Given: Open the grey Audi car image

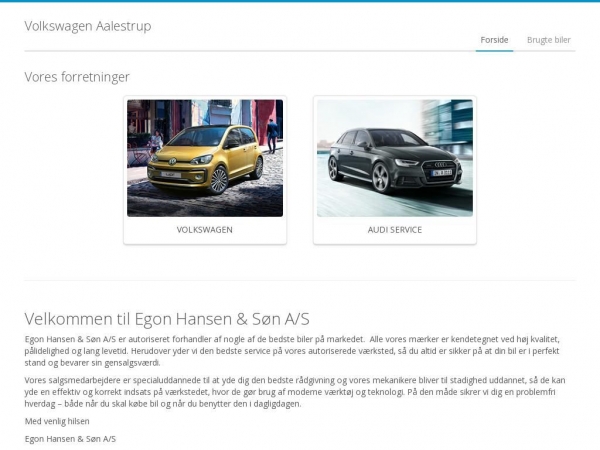Looking at the screenshot, I should [395, 158].
